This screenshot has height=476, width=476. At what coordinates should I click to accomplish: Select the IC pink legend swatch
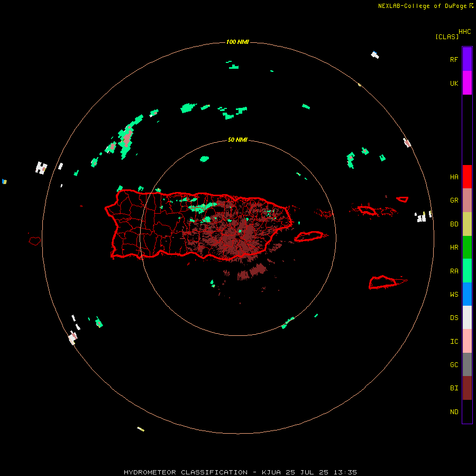click(467, 341)
